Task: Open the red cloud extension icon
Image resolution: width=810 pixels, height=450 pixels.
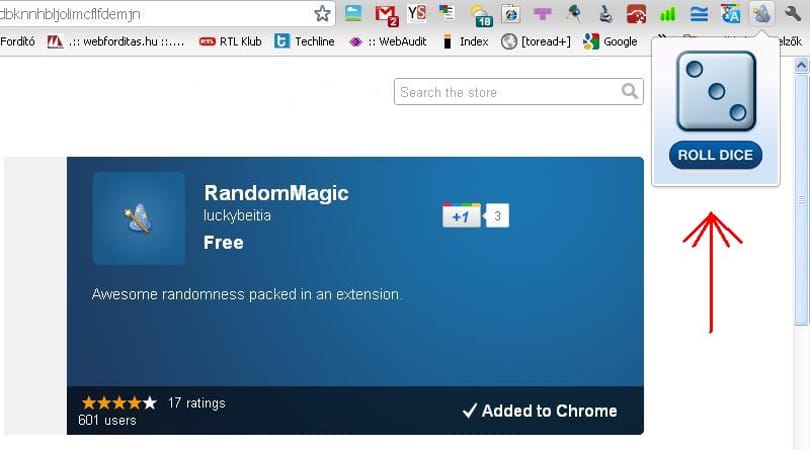Action: (x=636, y=14)
